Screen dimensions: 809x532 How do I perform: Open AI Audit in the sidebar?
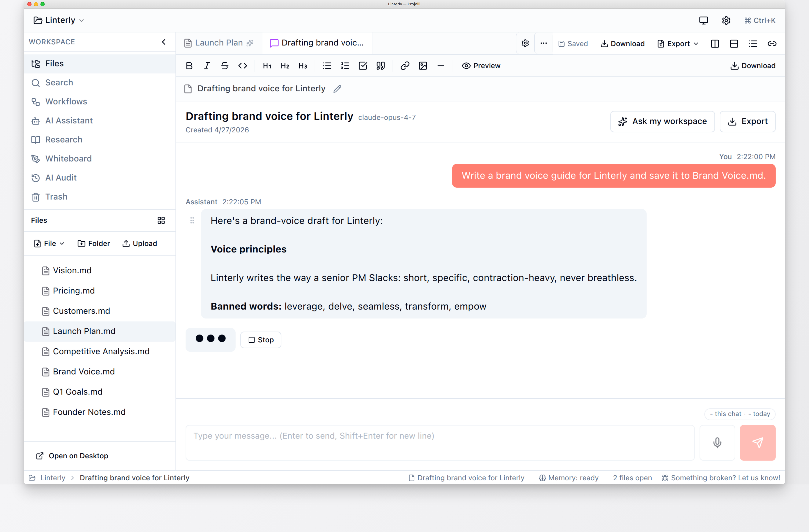(x=100, y=178)
